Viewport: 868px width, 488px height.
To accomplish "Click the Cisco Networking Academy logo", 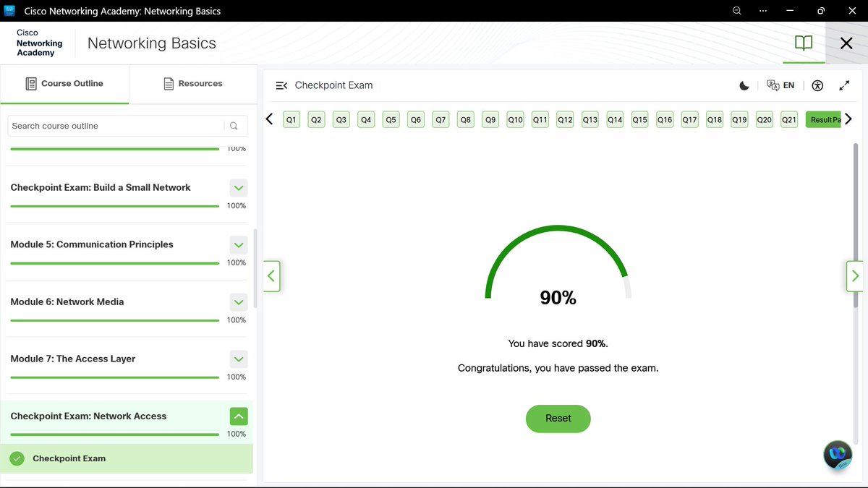I will [x=39, y=43].
